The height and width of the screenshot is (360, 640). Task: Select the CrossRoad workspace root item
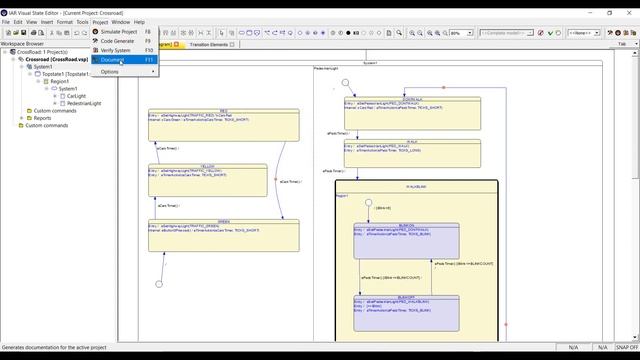[42, 52]
